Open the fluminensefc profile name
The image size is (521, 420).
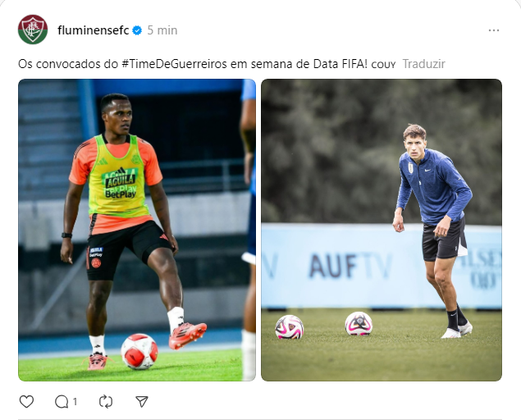click(93, 30)
